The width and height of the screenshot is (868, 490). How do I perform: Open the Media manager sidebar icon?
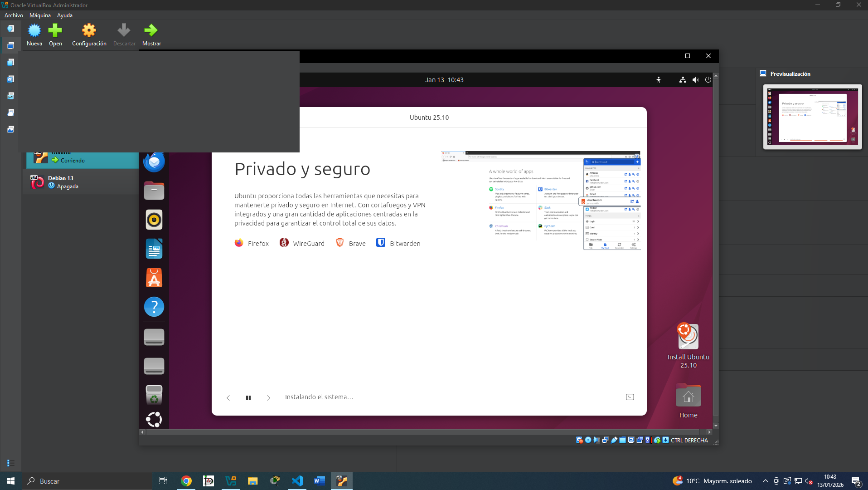click(10, 79)
